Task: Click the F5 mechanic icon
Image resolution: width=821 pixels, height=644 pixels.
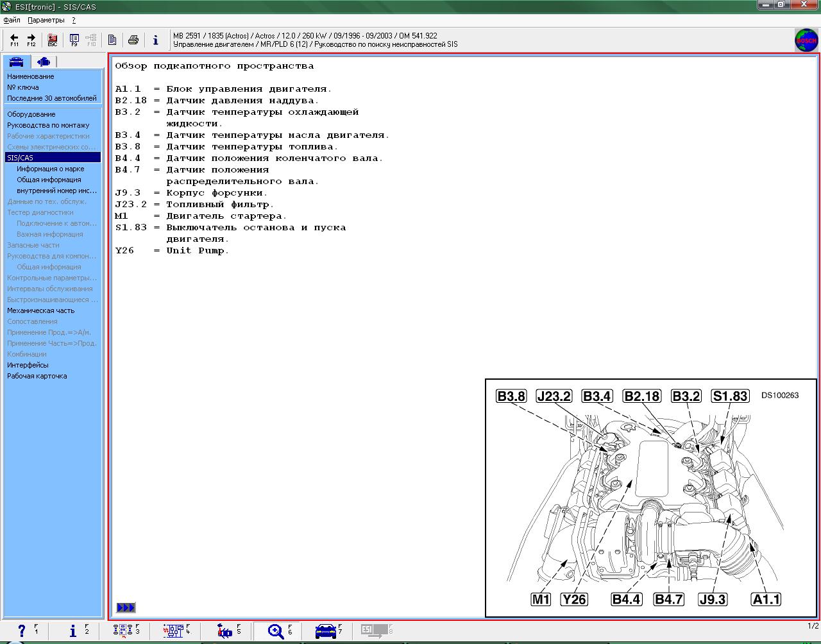Action: coord(224,631)
